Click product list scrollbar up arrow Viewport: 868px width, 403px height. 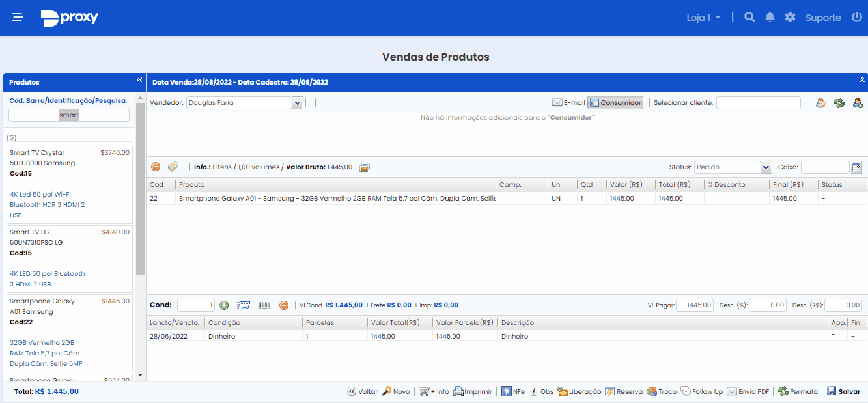point(140,97)
